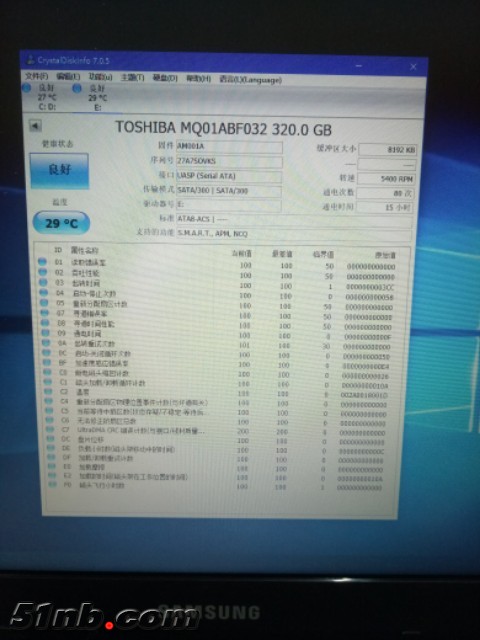The width and height of the screenshot is (480, 640).
Task: Click the CrystalDiskInfo title bar app icon
Action: pos(30,60)
